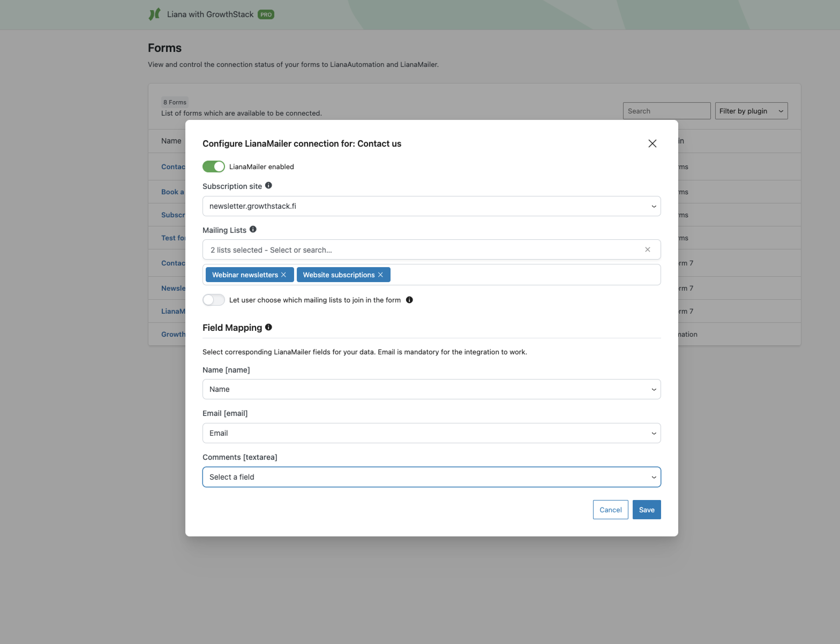Remove the Webinar newsletters tag
The height and width of the screenshot is (644, 840).
[x=283, y=275]
